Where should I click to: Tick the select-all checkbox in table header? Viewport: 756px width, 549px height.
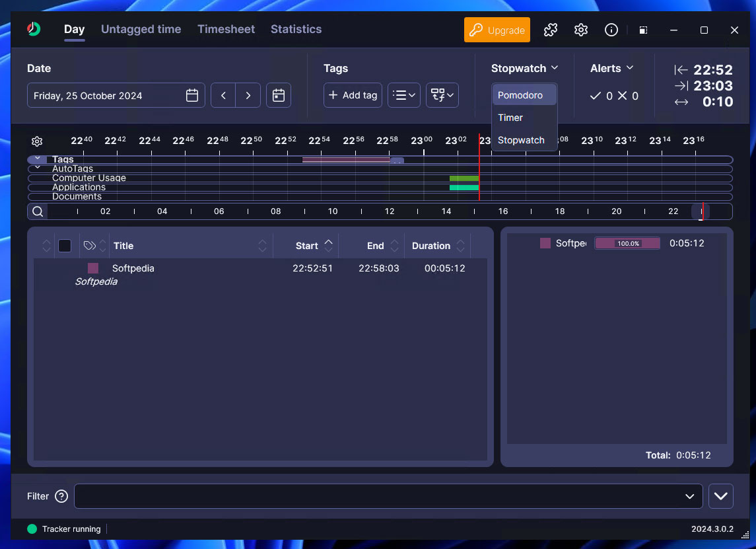pyautogui.click(x=65, y=246)
